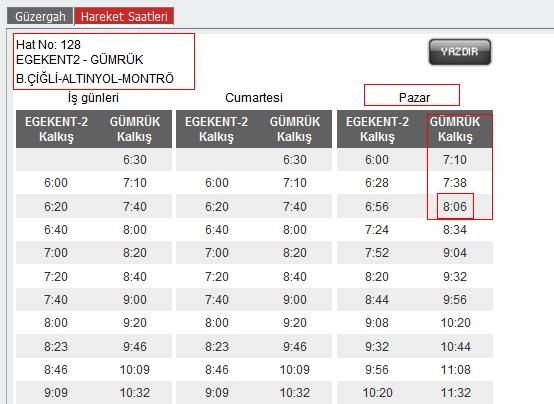
Task: Click the 'İş günleri' heading
Action: click(93, 98)
